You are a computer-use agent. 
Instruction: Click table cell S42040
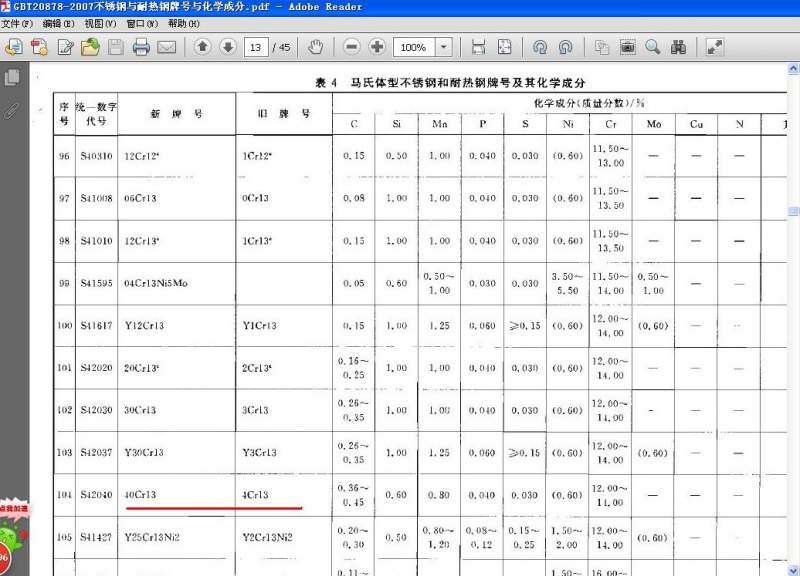pos(96,495)
